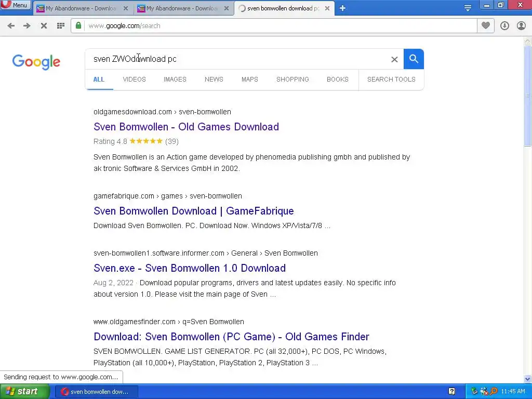This screenshot has width=532, height=399.
Task: Close the sven bomwollen download tab
Action: pos(327,8)
